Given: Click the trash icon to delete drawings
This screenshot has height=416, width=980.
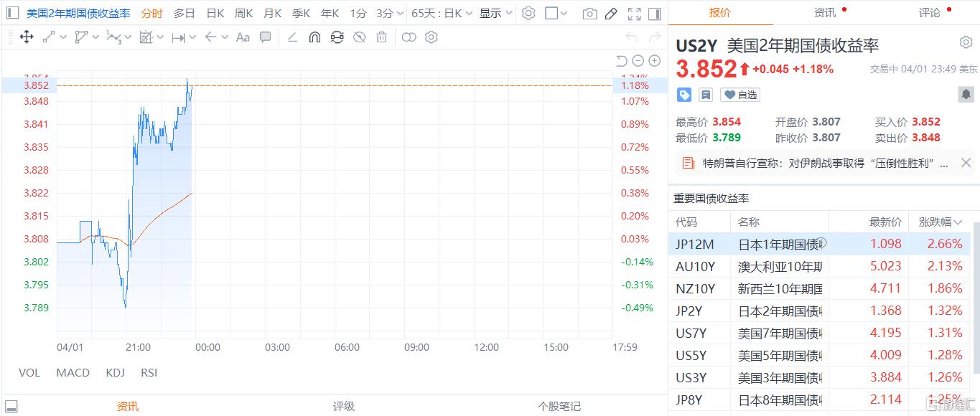Looking at the screenshot, I should (382, 37).
